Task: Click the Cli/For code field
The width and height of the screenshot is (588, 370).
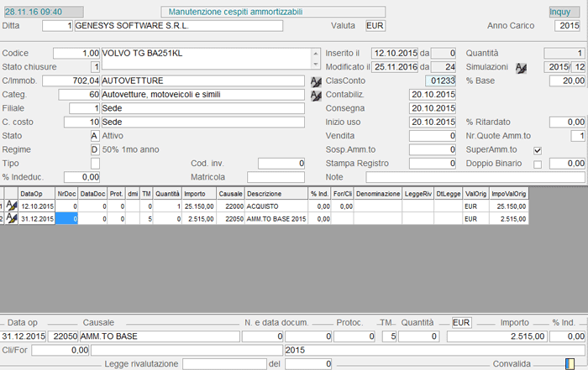Action: pos(60,350)
